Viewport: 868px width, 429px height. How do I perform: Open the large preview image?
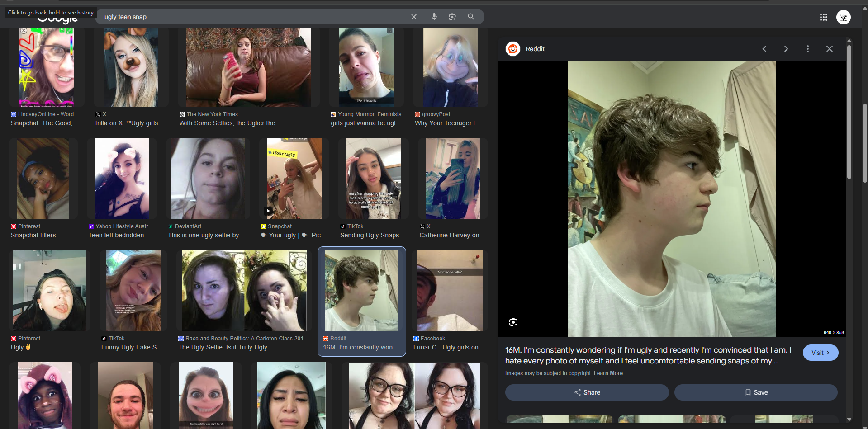[671, 199]
